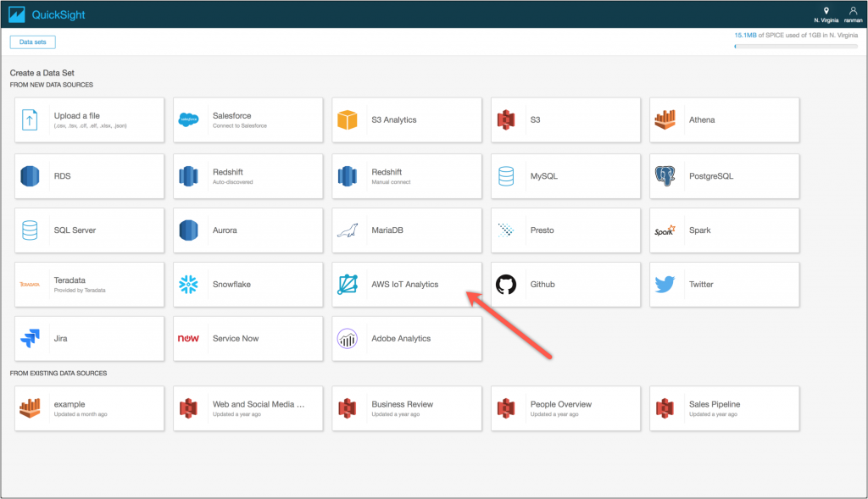
Task: Click the Github octocat icon
Action: pos(506,285)
